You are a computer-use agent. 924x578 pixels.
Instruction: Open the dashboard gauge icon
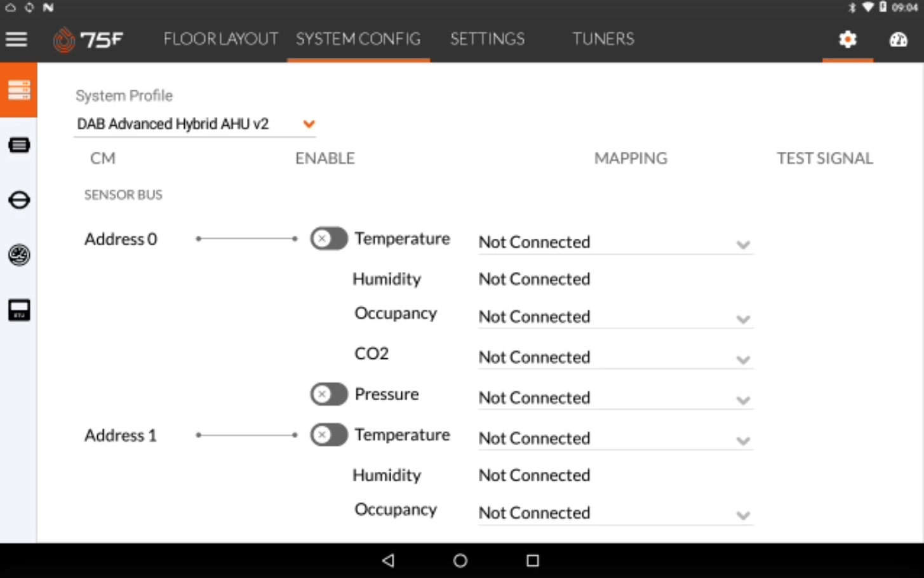pos(899,39)
